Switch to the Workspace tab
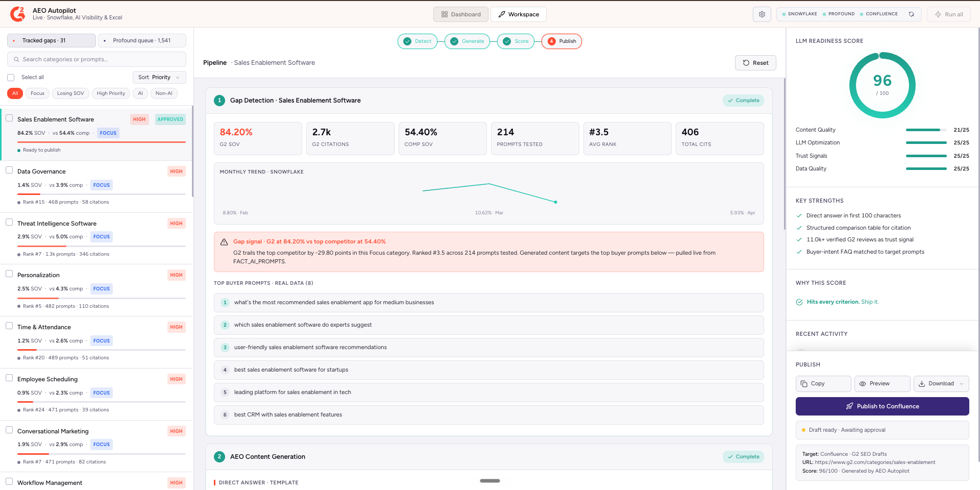This screenshot has width=980, height=490. [x=518, y=14]
